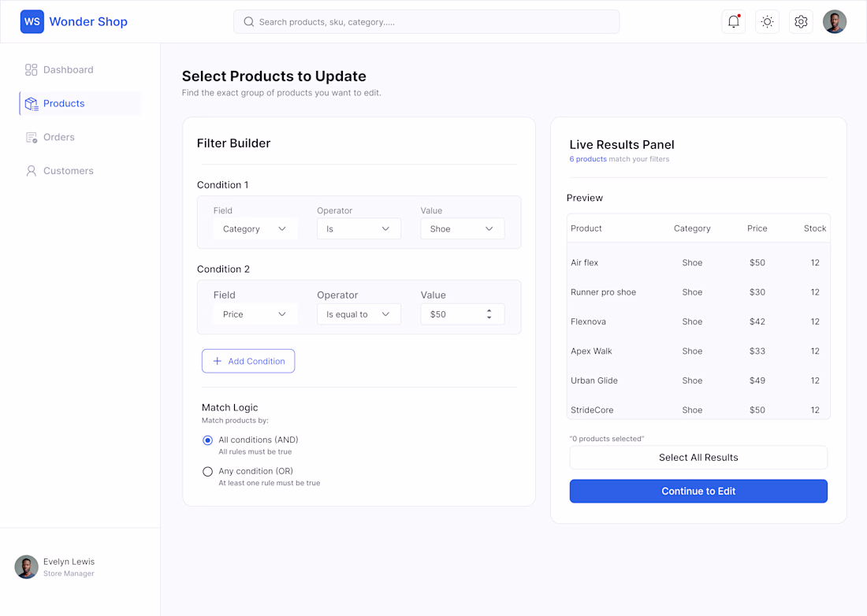This screenshot has width=867, height=616.
Task: Click the $50 price value stepper arrows
Action: [489, 314]
